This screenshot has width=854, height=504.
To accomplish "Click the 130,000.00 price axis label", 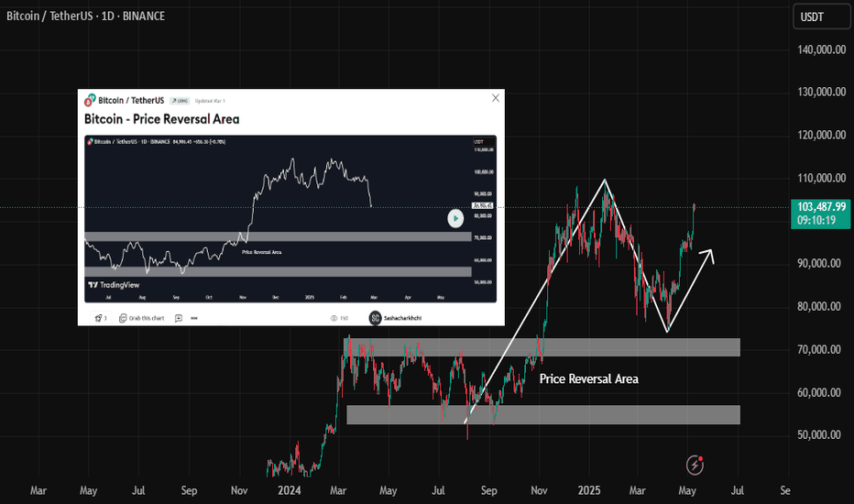I will [x=821, y=92].
